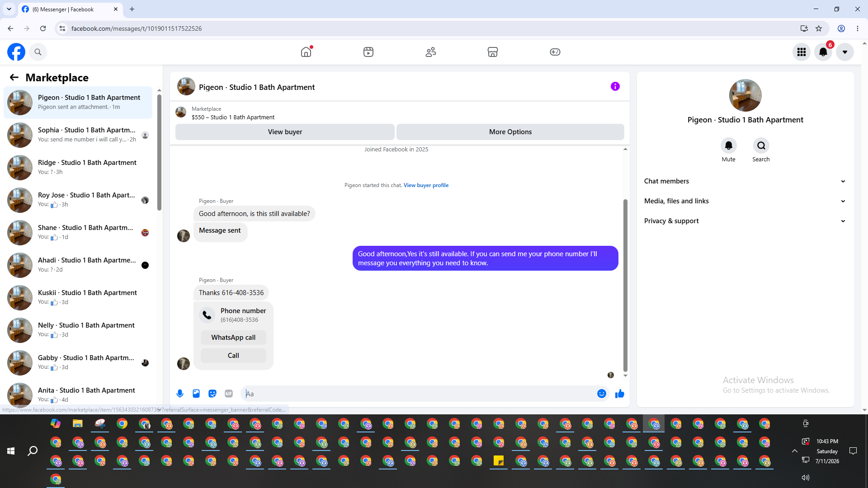
Task: Open conversation information purple icon
Action: click(615, 86)
